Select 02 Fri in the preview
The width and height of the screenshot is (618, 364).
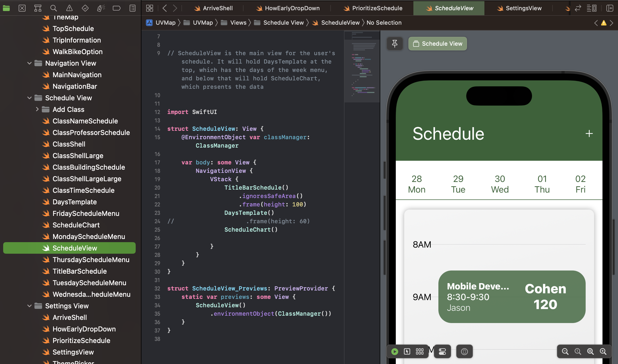[x=580, y=184]
